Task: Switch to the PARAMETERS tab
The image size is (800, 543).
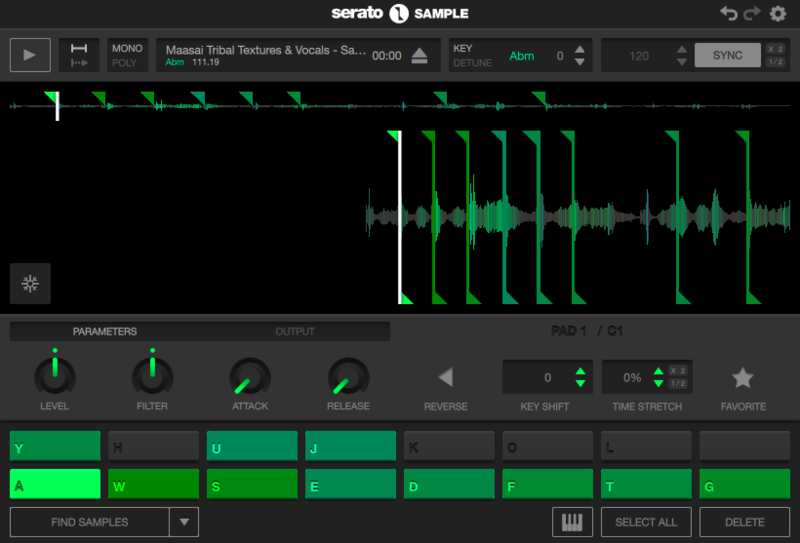Action: (105, 332)
